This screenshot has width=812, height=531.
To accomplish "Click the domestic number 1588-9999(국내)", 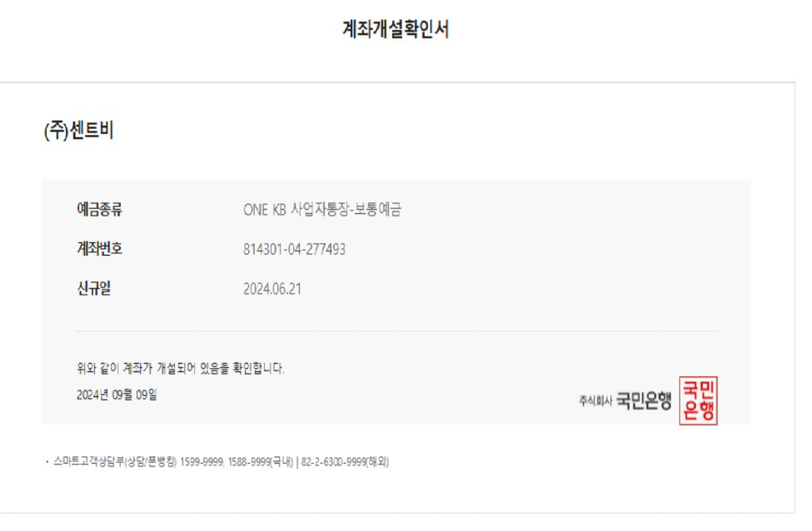I will tap(260, 462).
